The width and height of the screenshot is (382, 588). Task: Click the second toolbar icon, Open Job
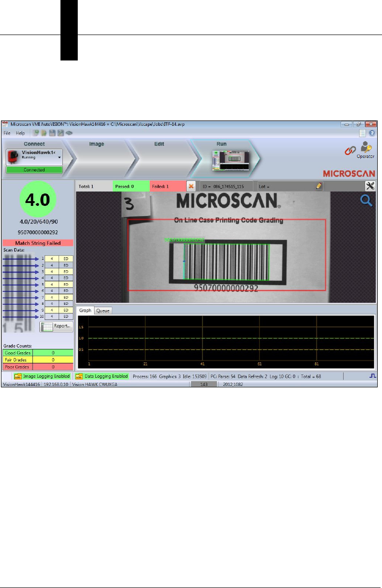tap(43, 133)
